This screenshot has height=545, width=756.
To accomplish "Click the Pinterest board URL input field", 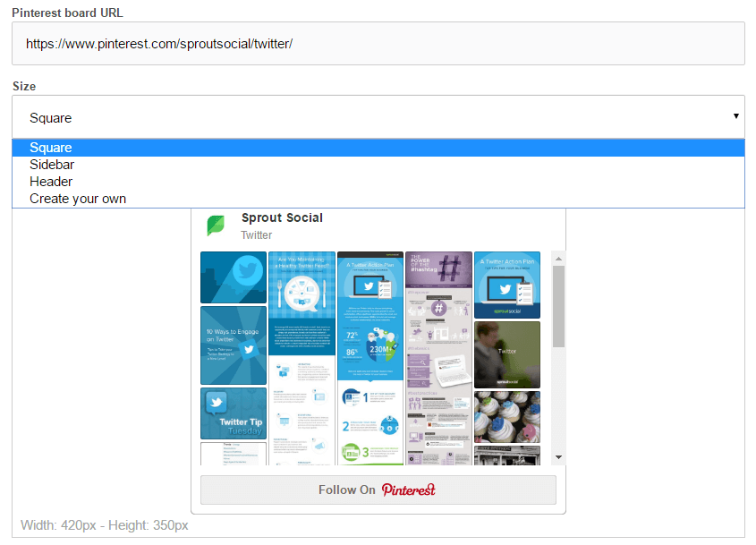I will pyautogui.click(x=378, y=44).
